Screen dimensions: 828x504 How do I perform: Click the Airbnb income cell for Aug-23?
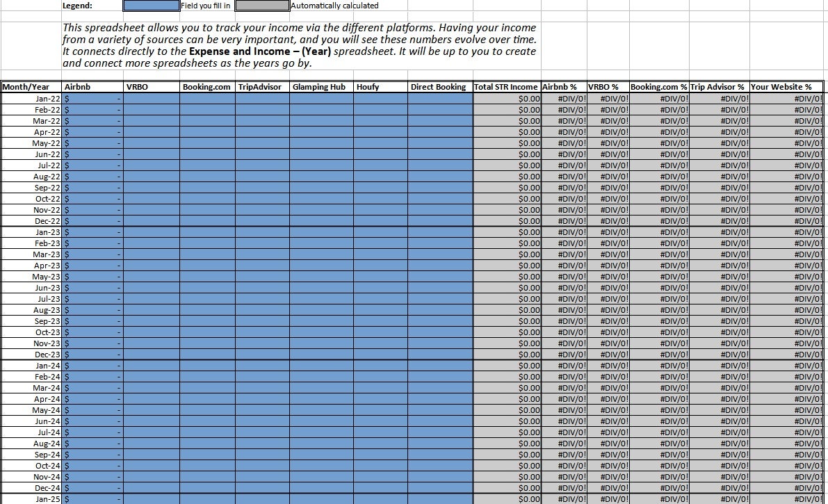(92, 310)
